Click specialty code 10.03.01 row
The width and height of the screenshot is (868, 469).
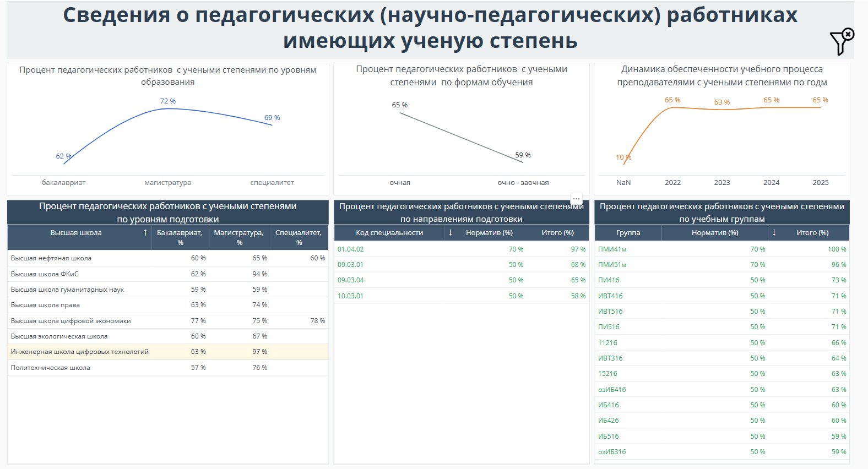(x=351, y=296)
